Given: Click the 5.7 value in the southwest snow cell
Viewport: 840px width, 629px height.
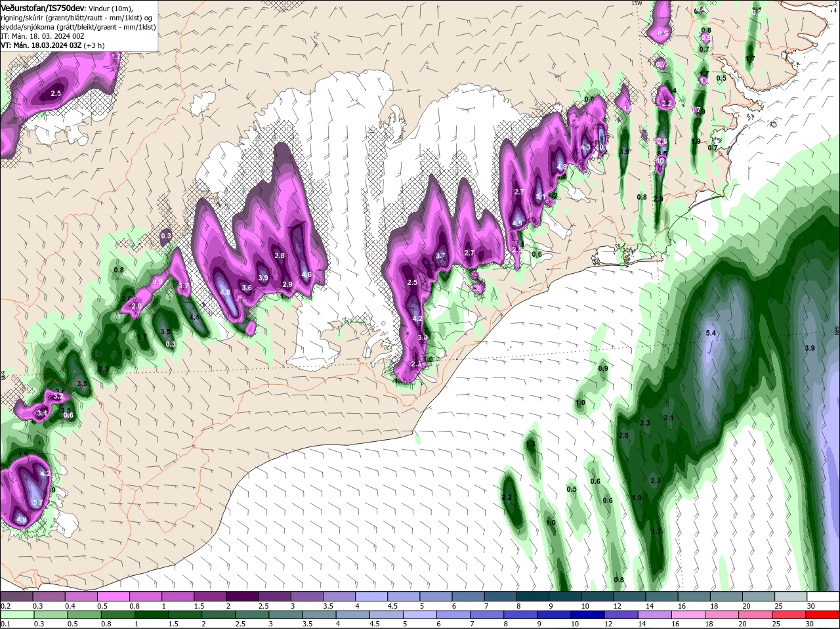Looking at the screenshot, I should click(37, 502).
